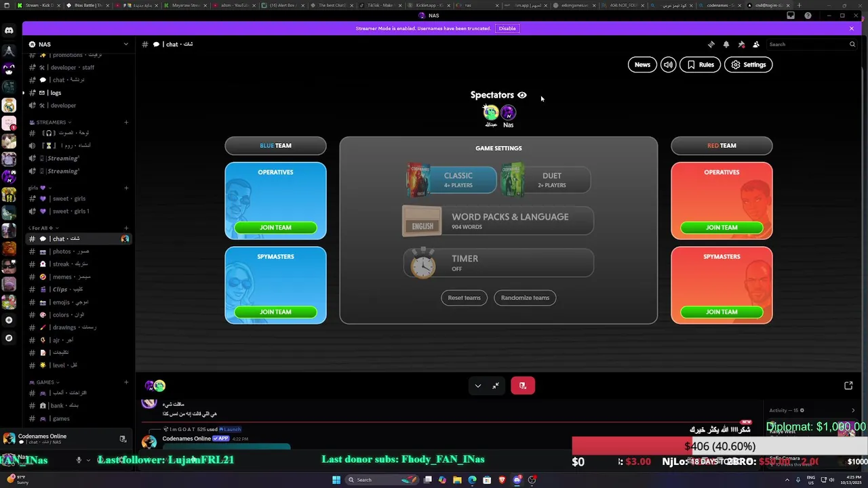Open Word Packs & Language setting
Image resolution: width=868 pixels, height=488 pixels.
pyautogui.click(x=498, y=221)
